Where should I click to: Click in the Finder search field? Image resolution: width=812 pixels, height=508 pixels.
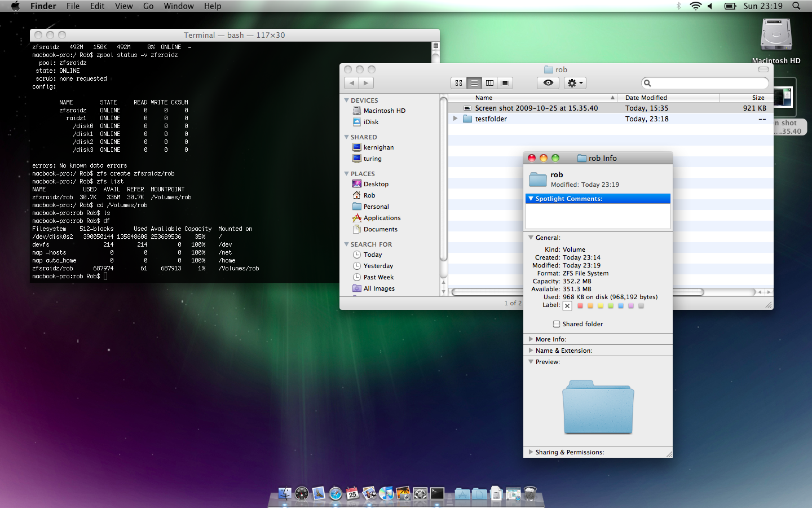[x=705, y=83]
